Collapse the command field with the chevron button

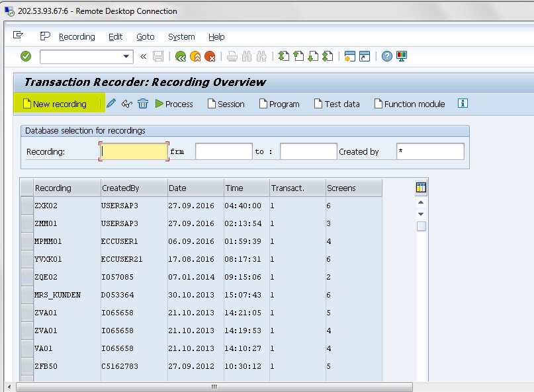143,56
